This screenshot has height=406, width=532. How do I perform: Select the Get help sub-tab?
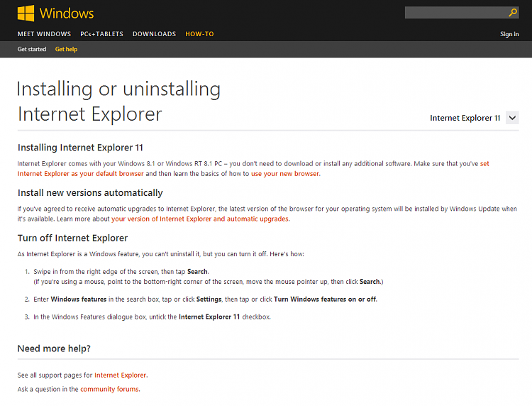tap(66, 49)
